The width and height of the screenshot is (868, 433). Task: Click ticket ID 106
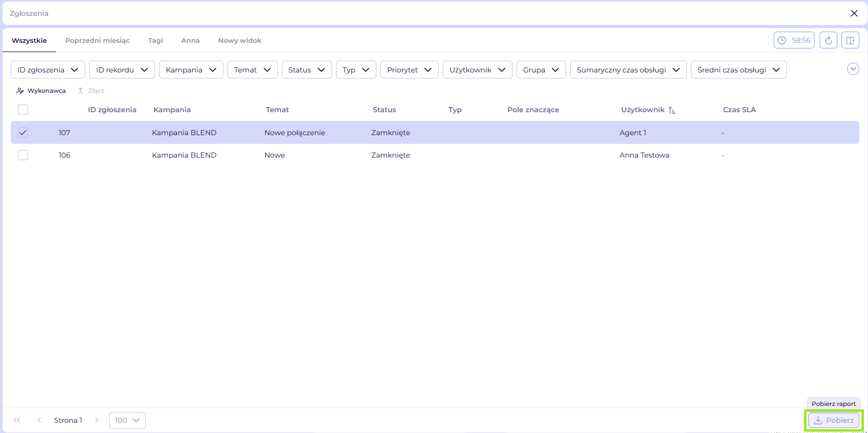(64, 155)
